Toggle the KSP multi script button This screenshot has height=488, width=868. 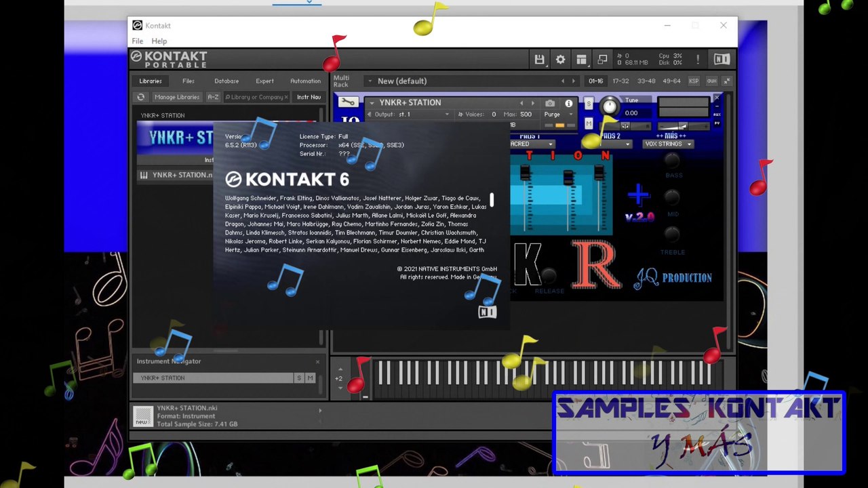pos(694,81)
